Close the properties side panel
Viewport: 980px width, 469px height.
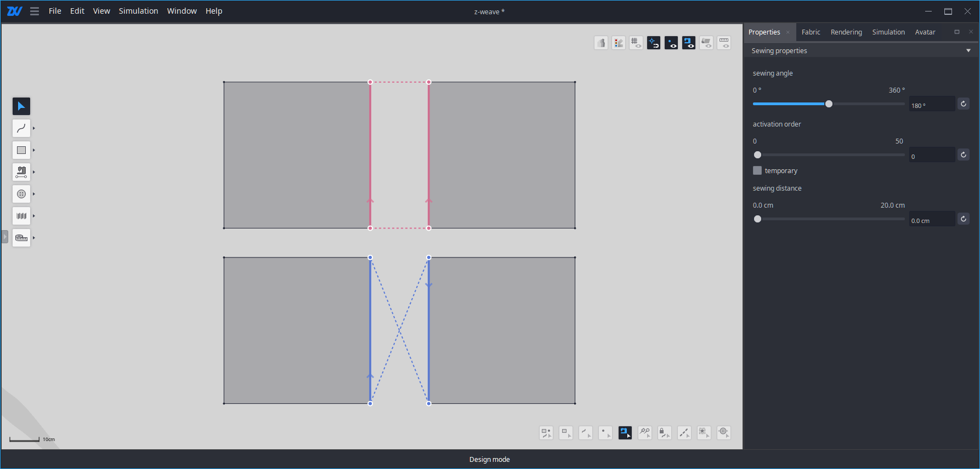click(971, 32)
